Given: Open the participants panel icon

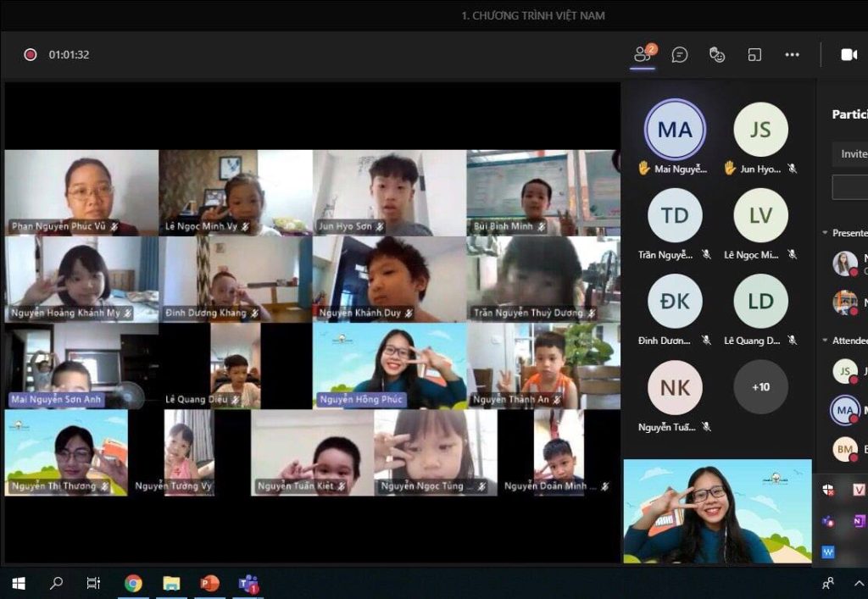Looking at the screenshot, I should [x=643, y=54].
